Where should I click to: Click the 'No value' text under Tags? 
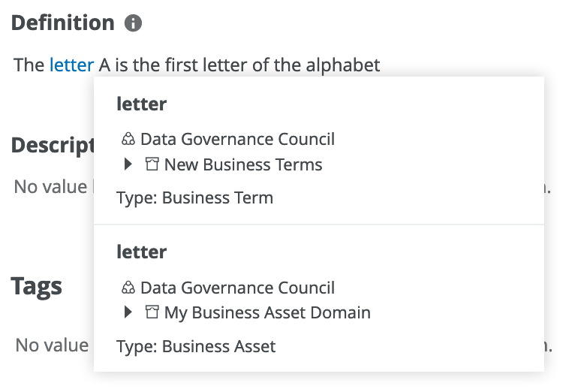pos(52,345)
